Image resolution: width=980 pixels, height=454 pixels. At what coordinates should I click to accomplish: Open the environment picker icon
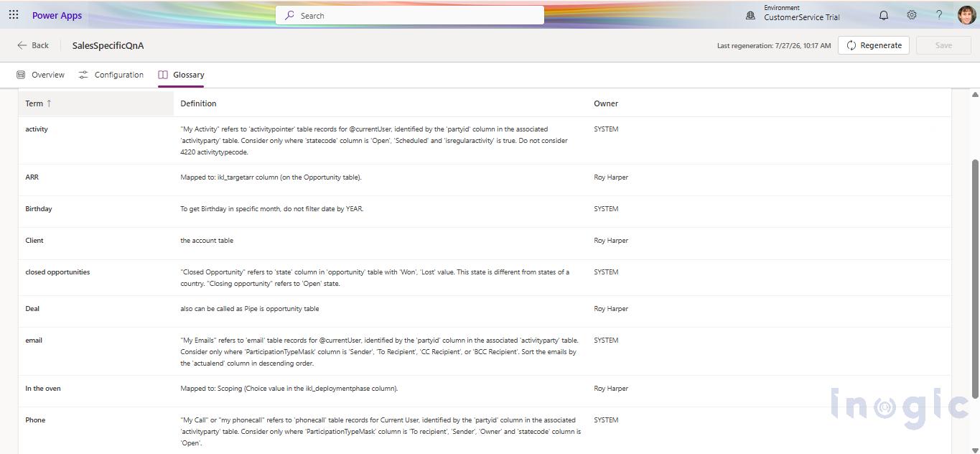pyautogui.click(x=750, y=15)
